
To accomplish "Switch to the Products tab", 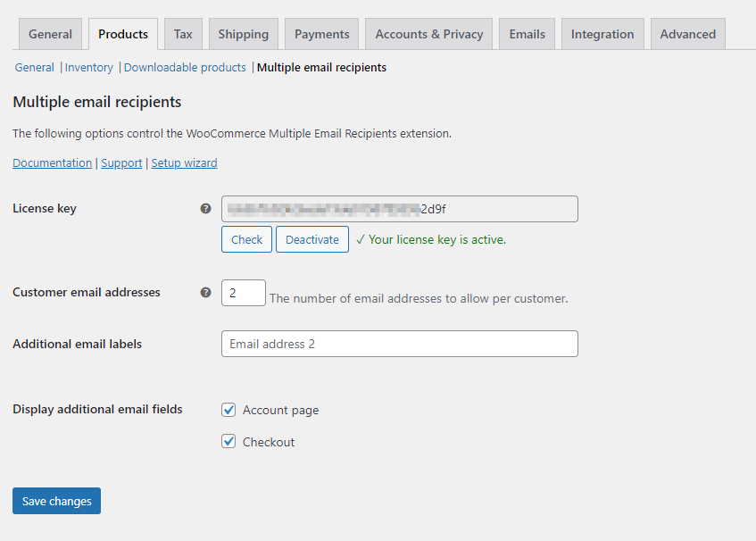I will point(122,34).
